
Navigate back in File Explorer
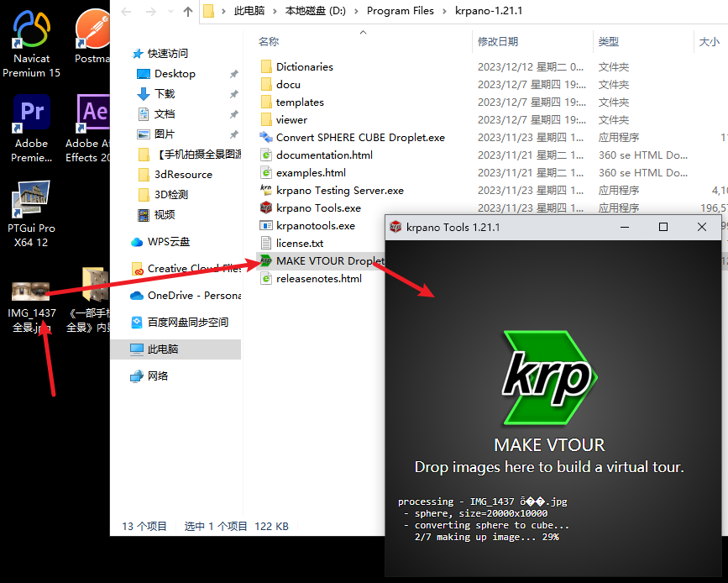(126, 11)
